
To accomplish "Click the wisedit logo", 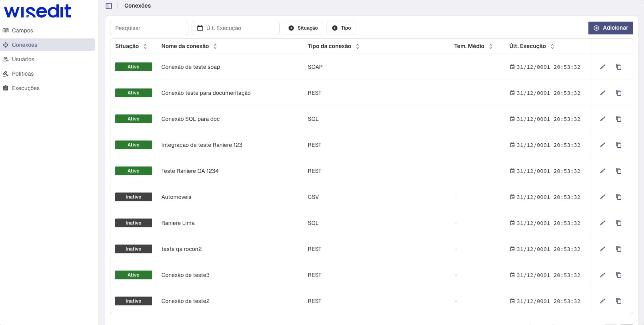I will pyautogui.click(x=38, y=11).
